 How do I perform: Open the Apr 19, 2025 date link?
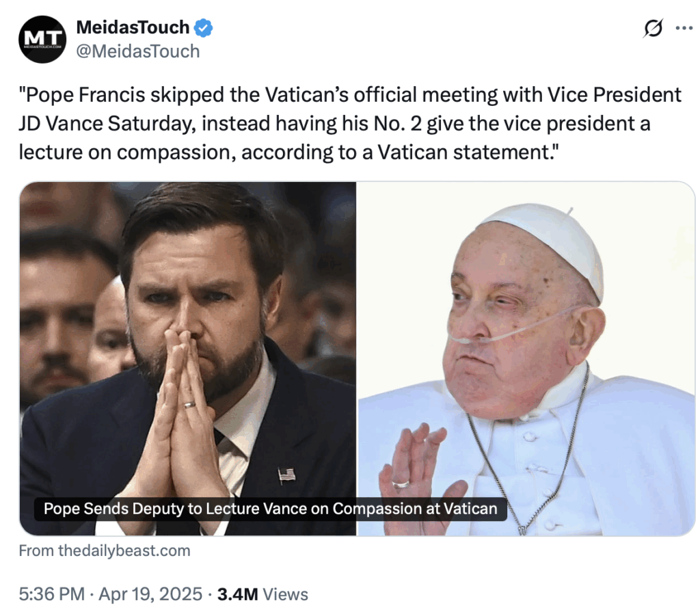click(x=150, y=594)
